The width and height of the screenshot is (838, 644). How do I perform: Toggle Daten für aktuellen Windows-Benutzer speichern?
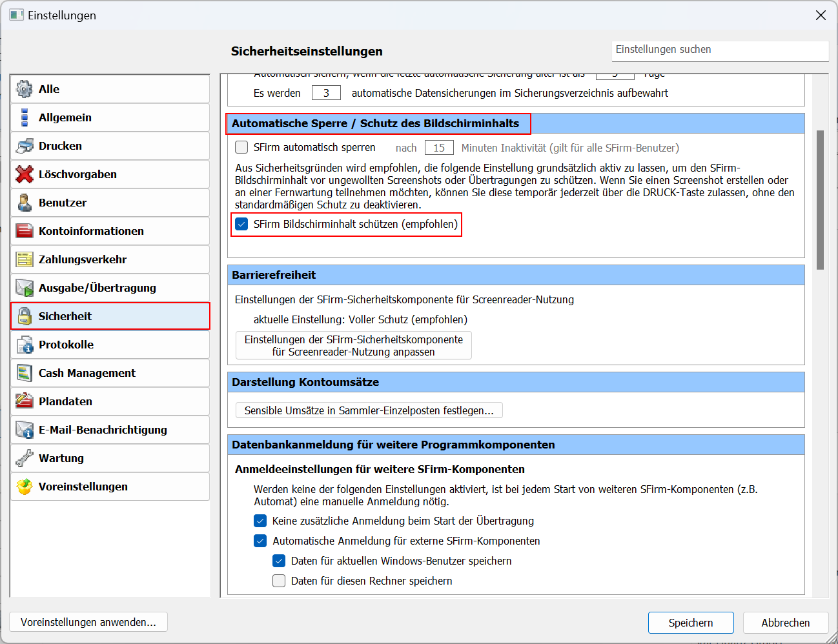point(279,561)
